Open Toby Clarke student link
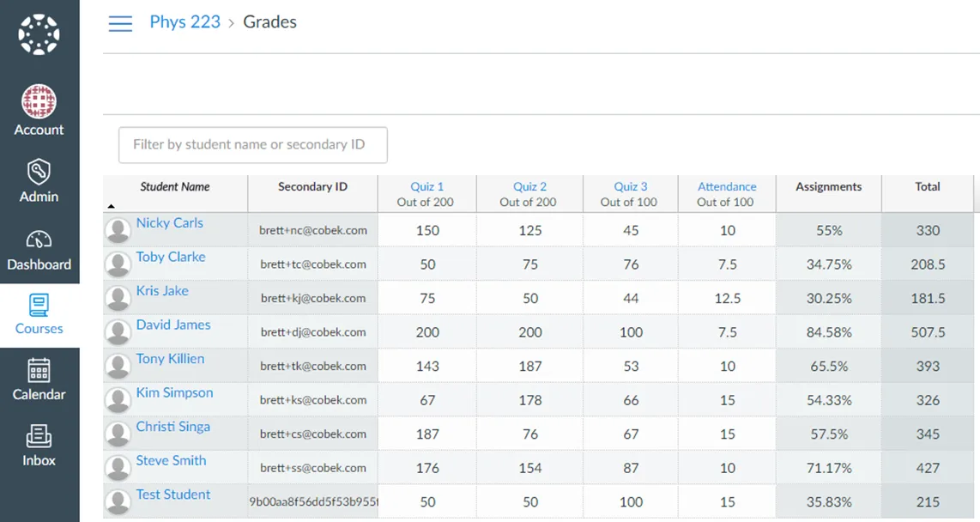 point(171,257)
